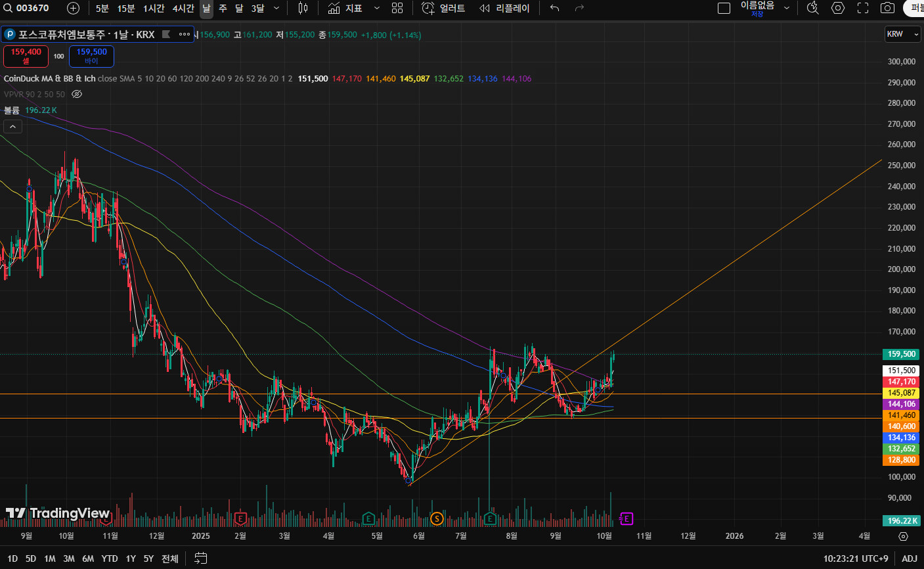
Task: Switch to the 1시간 interval
Action: coord(154,9)
